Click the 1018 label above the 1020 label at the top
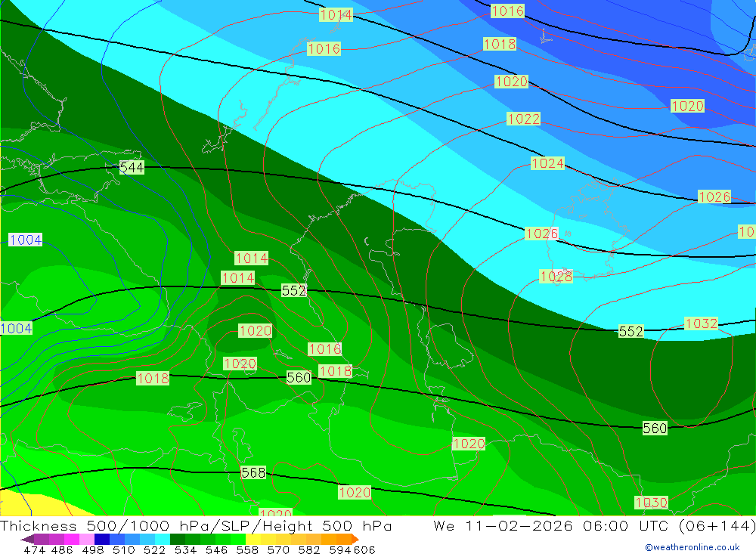This screenshot has height=554, width=756. point(500,44)
